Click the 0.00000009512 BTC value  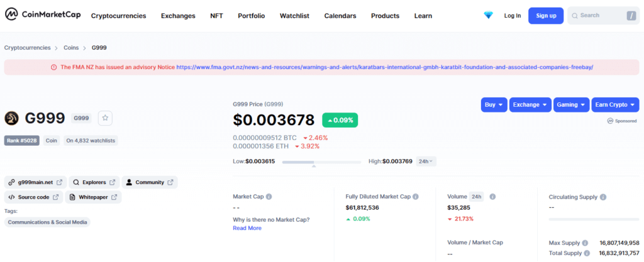[265, 138]
